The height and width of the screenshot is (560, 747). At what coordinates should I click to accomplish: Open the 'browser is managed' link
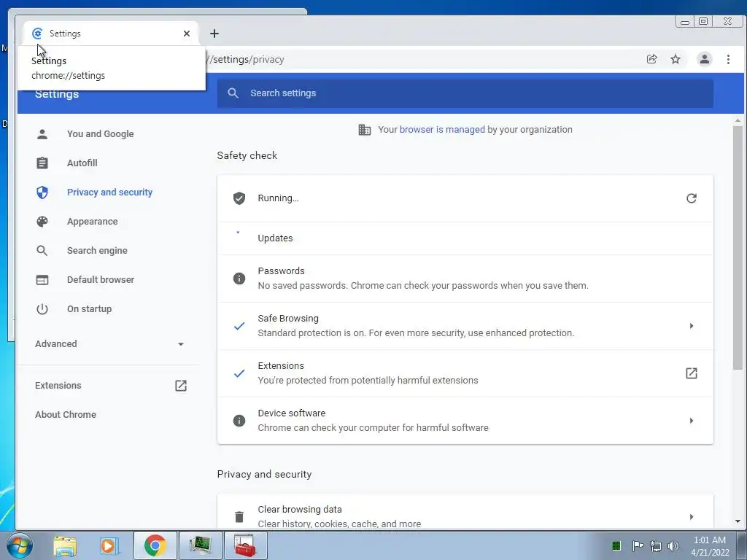pyautogui.click(x=442, y=130)
